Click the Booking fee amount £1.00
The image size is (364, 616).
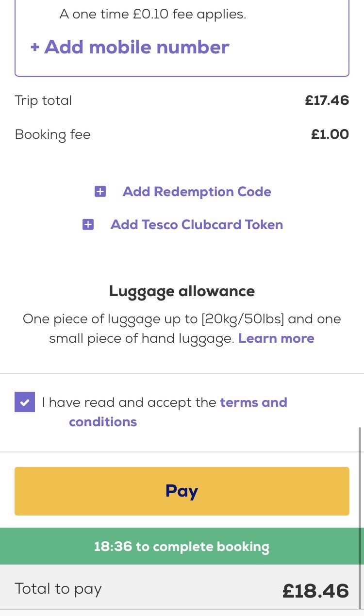click(330, 134)
